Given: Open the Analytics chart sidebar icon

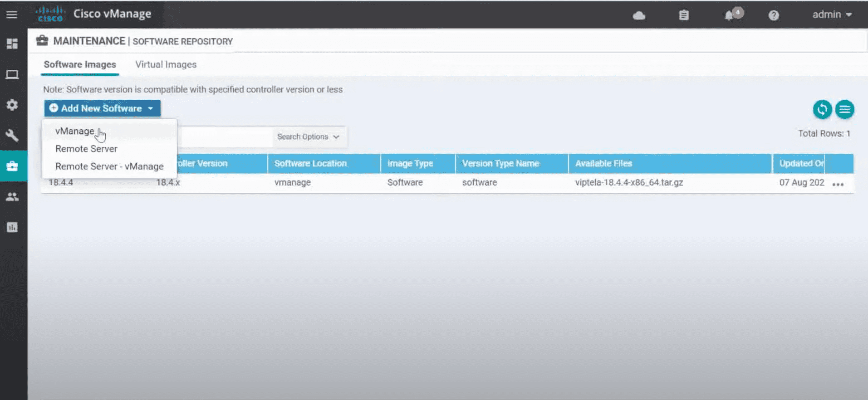Looking at the screenshot, I should point(12,227).
